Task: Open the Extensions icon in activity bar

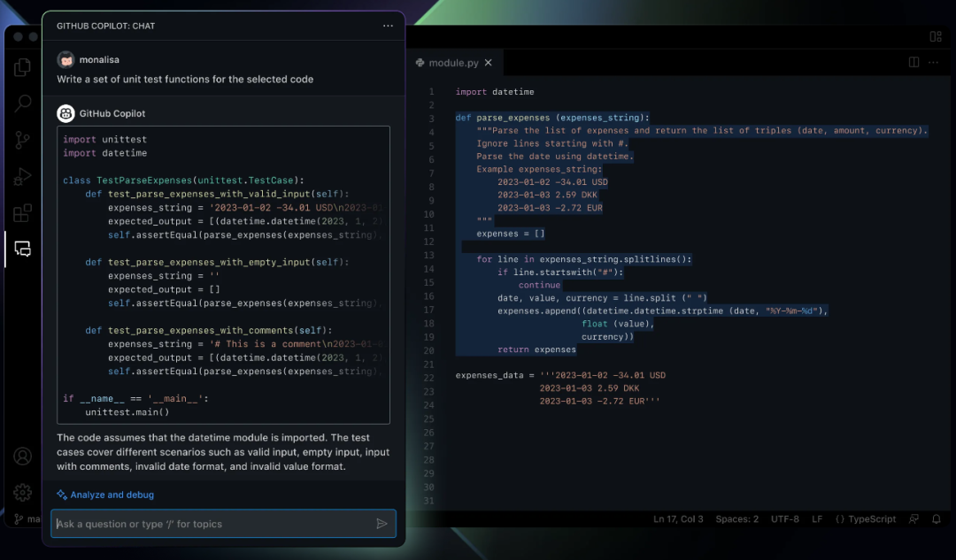Action: coord(22,213)
